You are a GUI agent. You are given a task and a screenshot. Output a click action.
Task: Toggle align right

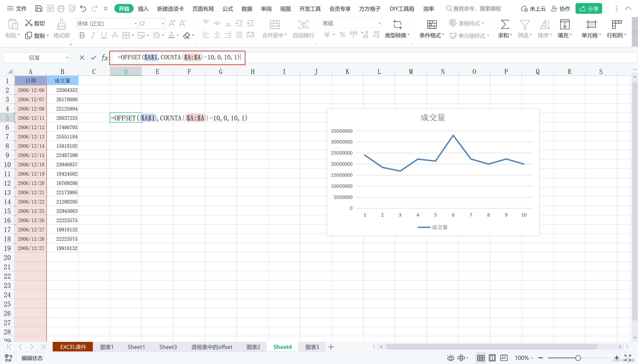pyautogui.click(x=228, y=35)
